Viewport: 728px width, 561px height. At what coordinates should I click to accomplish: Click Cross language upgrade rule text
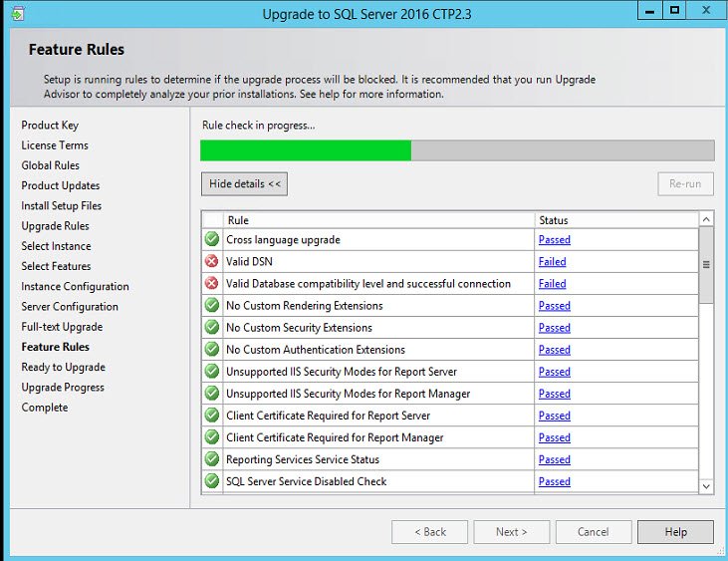click(x=283, y=240)
